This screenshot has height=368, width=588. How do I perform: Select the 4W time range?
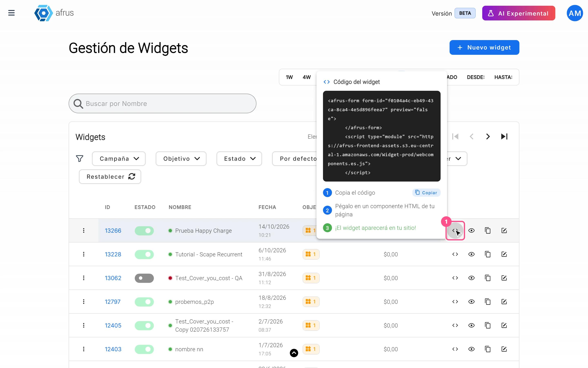coord(306,77)
